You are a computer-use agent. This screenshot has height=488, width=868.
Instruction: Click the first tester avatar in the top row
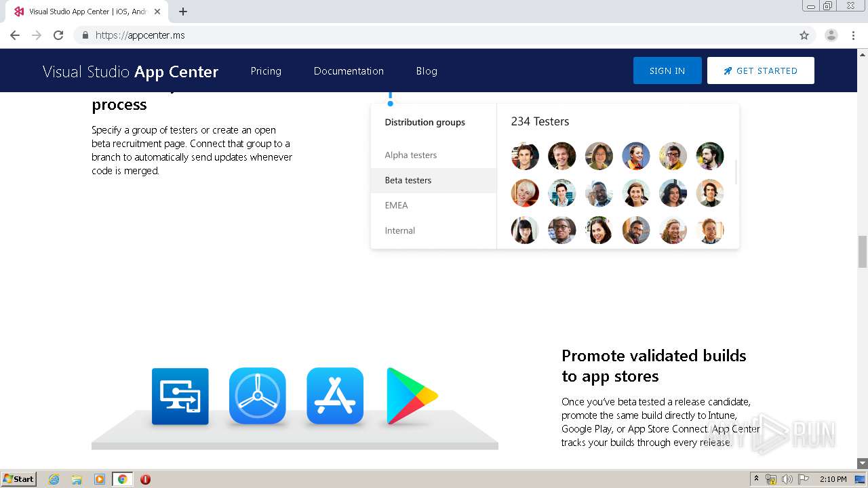[525, 156]
